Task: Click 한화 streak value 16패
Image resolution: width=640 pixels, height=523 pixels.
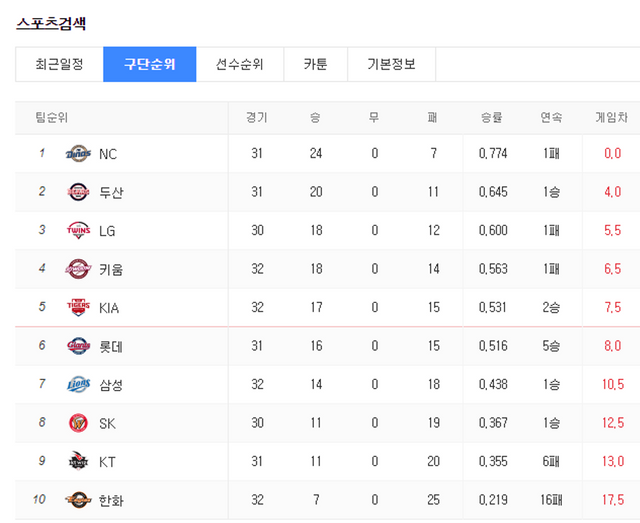Action: [551, 500]
